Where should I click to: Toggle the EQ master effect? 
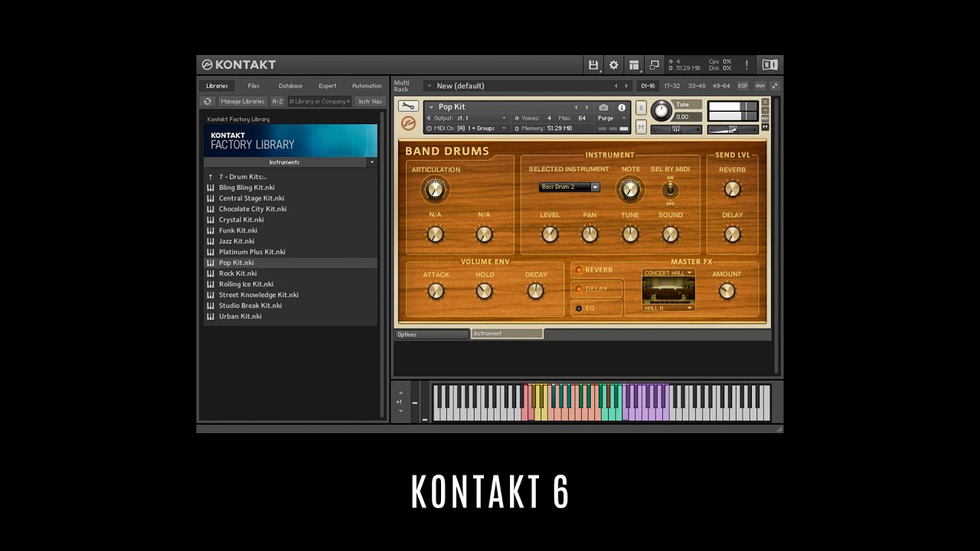tap(580, 308)
